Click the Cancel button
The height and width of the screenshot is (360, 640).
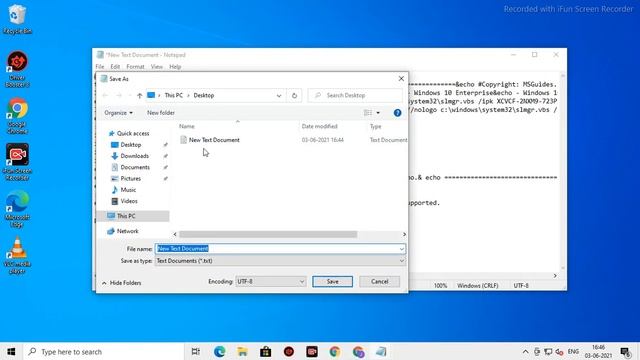click(x=380, y=281)
